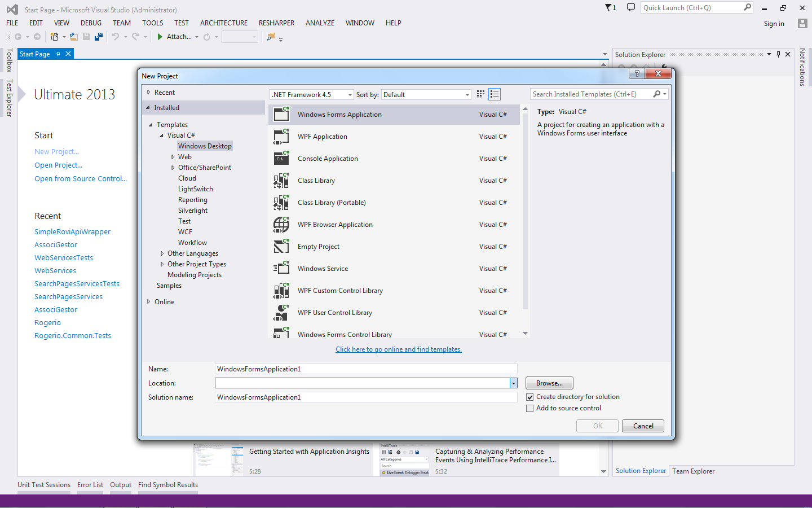Open the Sort by Default dropdown
The image size is (812, 508).
coord(467,95)
